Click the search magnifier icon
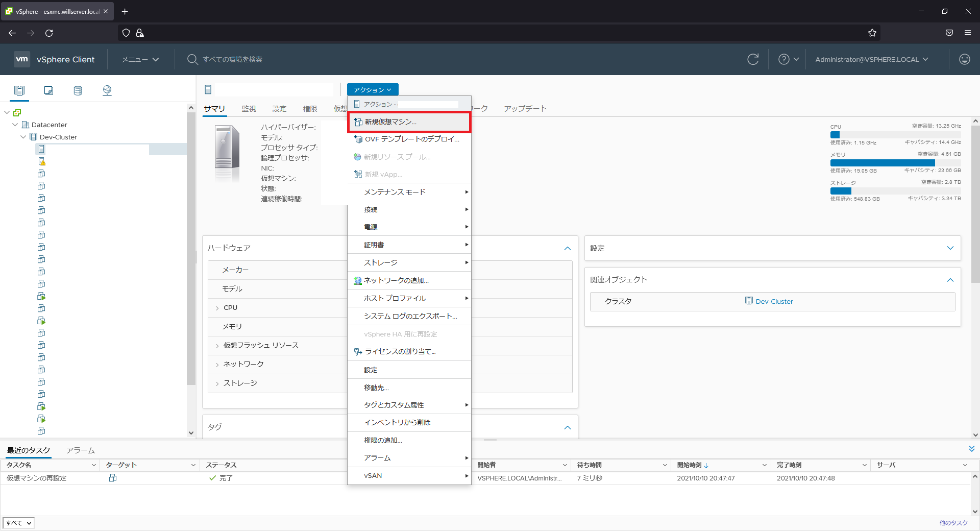The height and width of the screenshot is (531, 980). point(192,59)
